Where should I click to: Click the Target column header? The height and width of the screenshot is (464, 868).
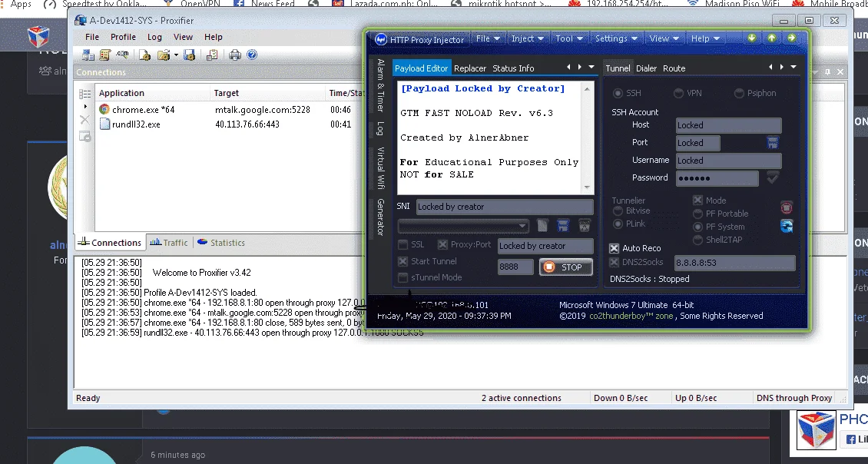pyautogui.click(x=268, y=93)
